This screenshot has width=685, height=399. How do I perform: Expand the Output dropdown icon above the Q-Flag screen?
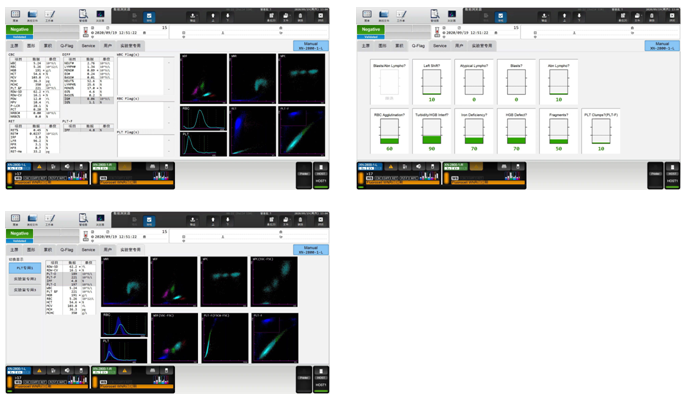544,16
